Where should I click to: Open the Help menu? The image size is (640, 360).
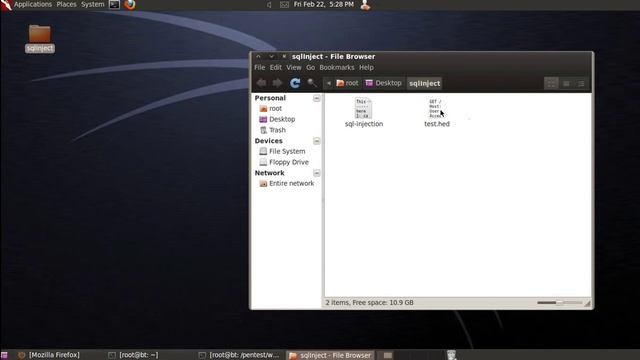tap(366, 67)
